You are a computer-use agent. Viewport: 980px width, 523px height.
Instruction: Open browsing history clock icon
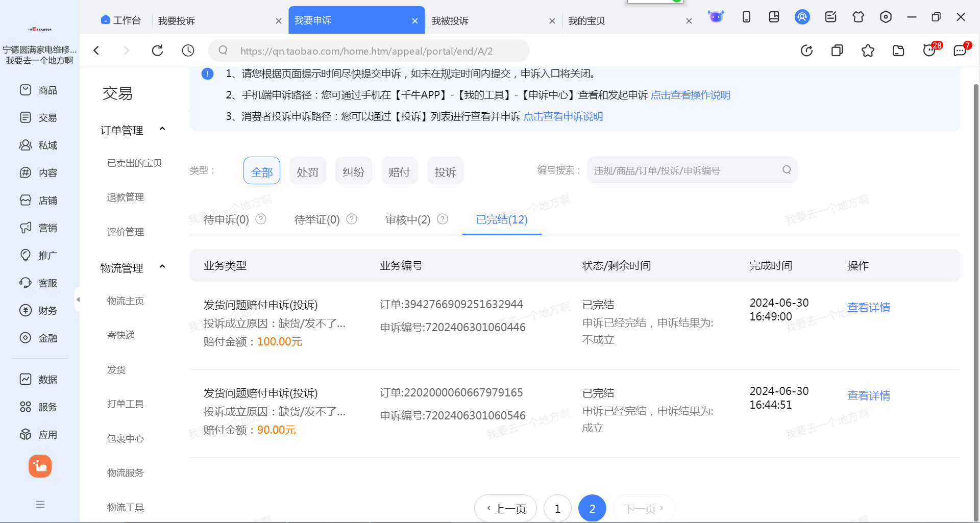point(188,51)
